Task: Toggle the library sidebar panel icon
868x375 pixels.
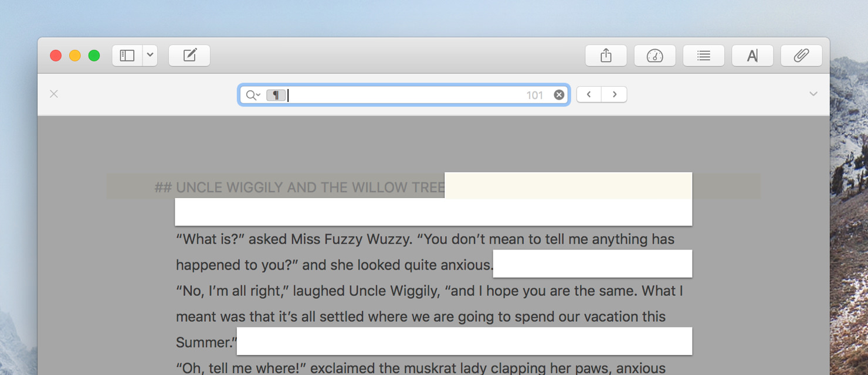Action: (x=127, y=56)
